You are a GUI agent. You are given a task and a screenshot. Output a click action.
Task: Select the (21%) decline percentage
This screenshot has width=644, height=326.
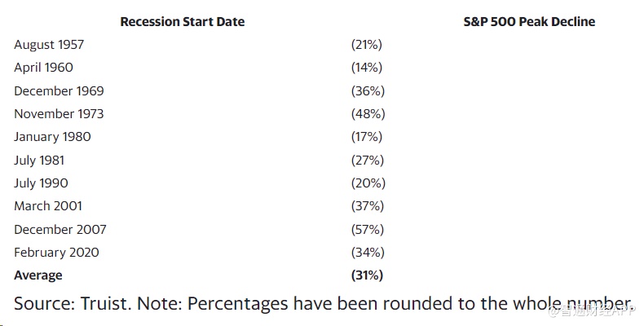(366, 45)
